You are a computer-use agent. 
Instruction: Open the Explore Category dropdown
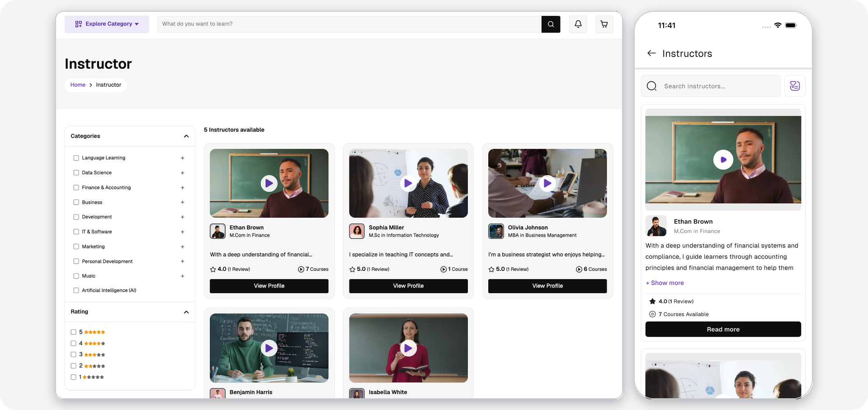coord(107,24)
